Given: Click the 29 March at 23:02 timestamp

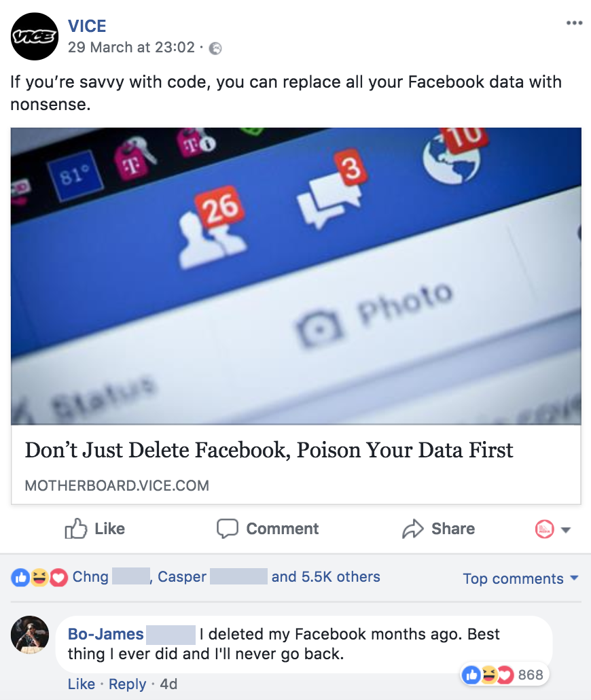Looking at the screenshot, I should (131, 48).
